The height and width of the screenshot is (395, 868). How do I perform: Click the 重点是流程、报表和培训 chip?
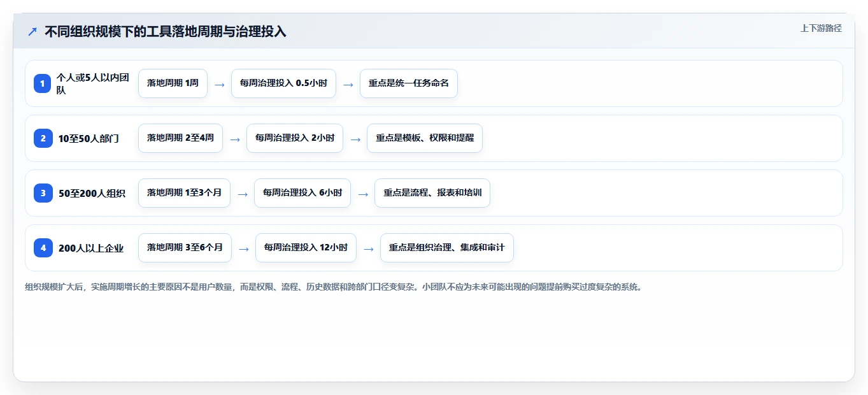point(432,193)
